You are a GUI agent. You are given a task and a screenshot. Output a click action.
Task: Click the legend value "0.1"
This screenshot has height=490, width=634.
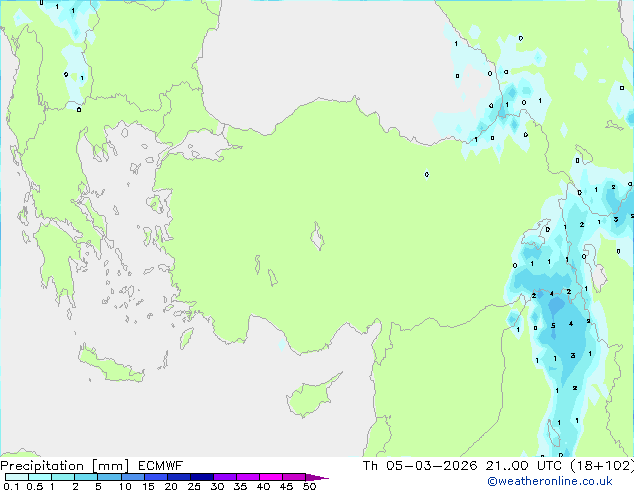(x=11, y=486)
